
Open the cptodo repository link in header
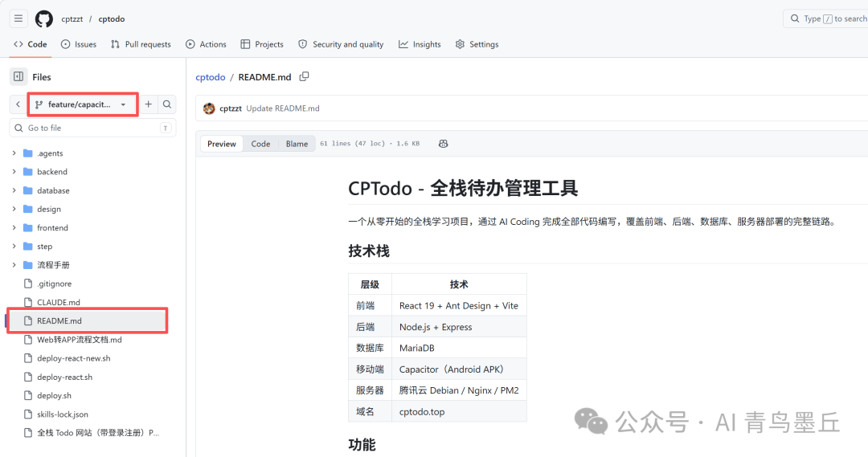(111, 18)
